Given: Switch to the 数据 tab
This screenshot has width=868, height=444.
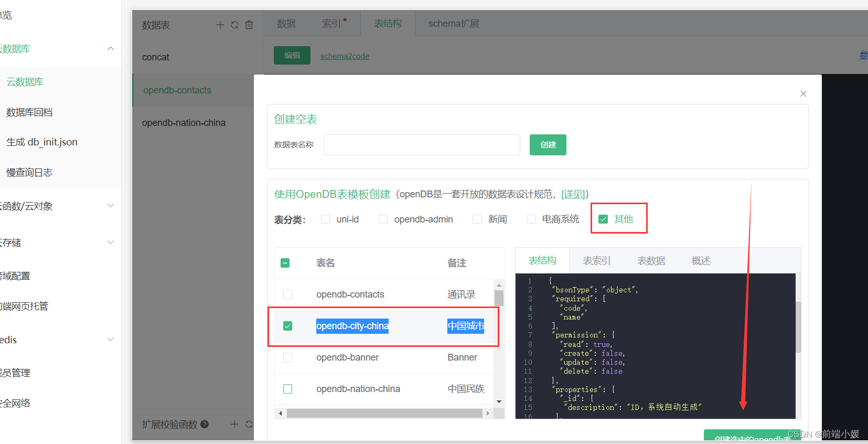Looking at the screenshot, I should [286, 24].
